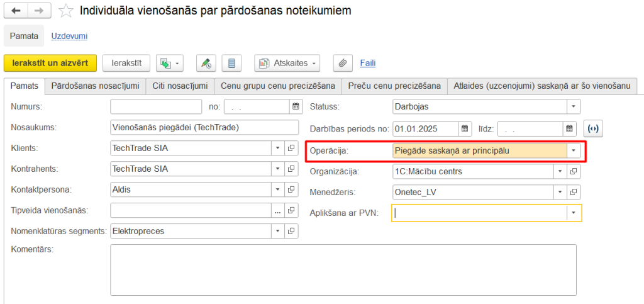Click the paperclip attachments icon
644x304 pixels.
coord(343,63)
